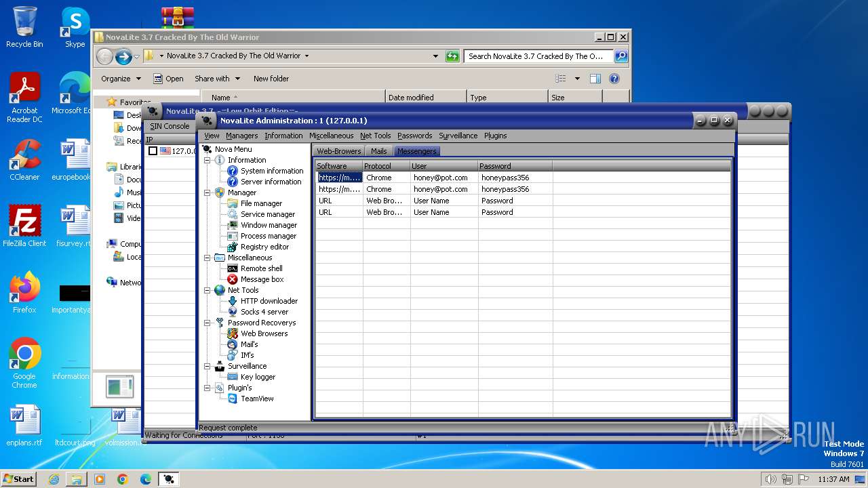Screen dimensions: 868x488
Task: Click the Open button in Explorer
Action: point(168,79)
